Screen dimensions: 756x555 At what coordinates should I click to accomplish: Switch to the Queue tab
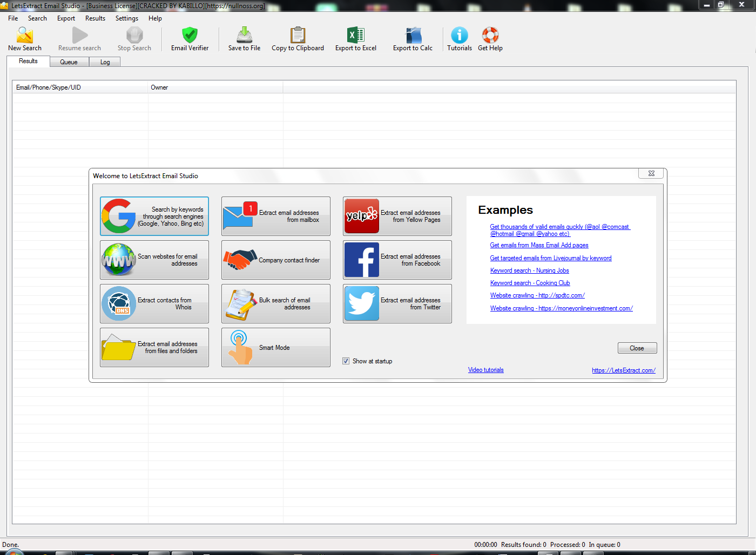coord(69,62)
